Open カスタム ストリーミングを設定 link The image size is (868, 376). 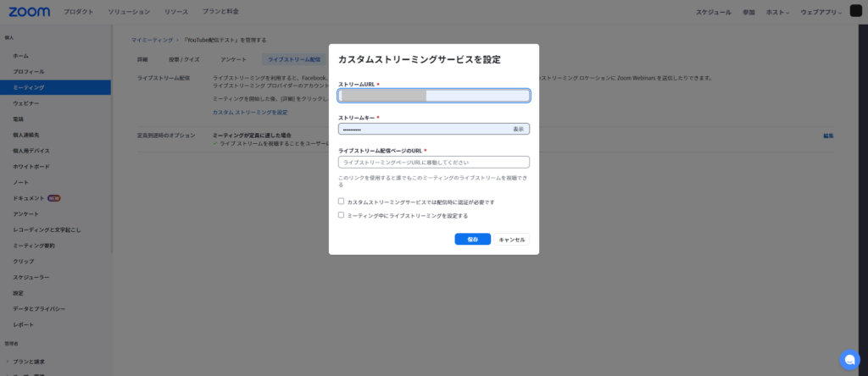coord(249,112)
